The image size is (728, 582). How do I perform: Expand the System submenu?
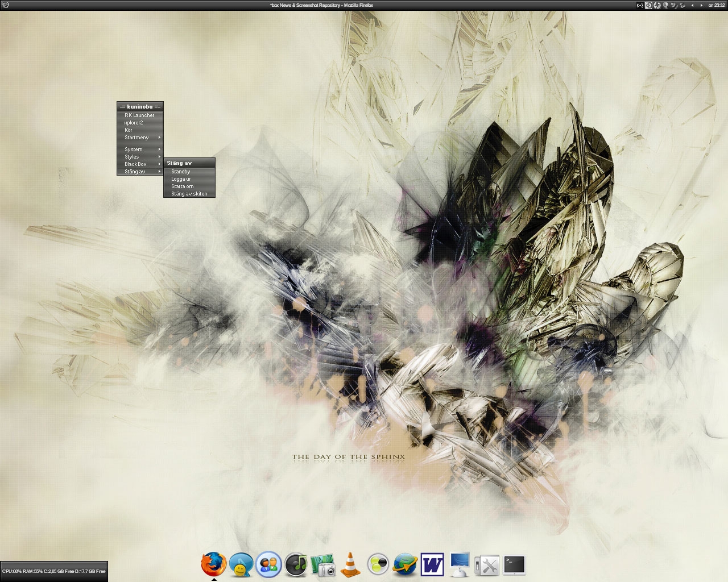140,149
